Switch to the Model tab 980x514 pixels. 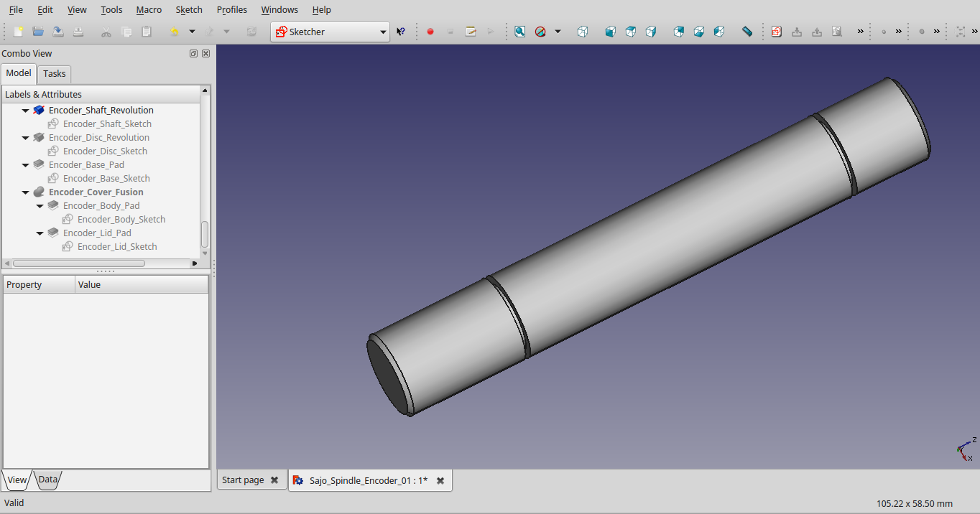coord(19,73)
